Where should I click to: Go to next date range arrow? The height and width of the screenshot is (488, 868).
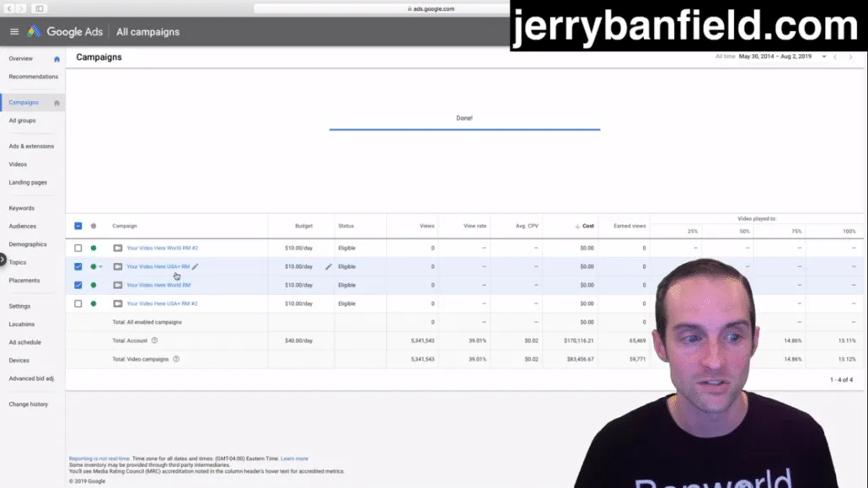click(x=851, y=56)
